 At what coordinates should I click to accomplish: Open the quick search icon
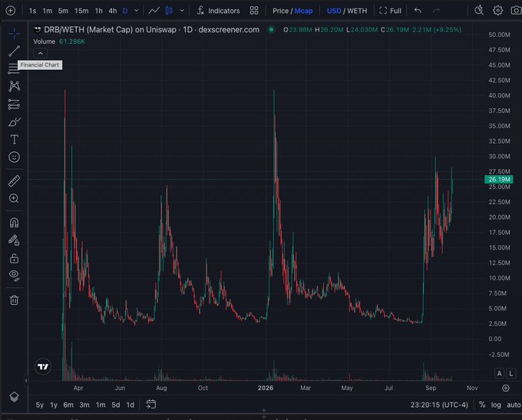coord(479,11)
